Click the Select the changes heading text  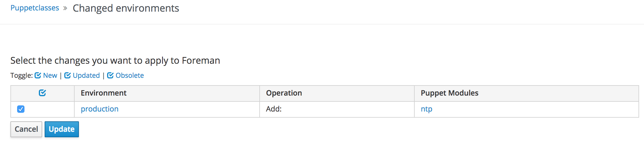point(115,61)
